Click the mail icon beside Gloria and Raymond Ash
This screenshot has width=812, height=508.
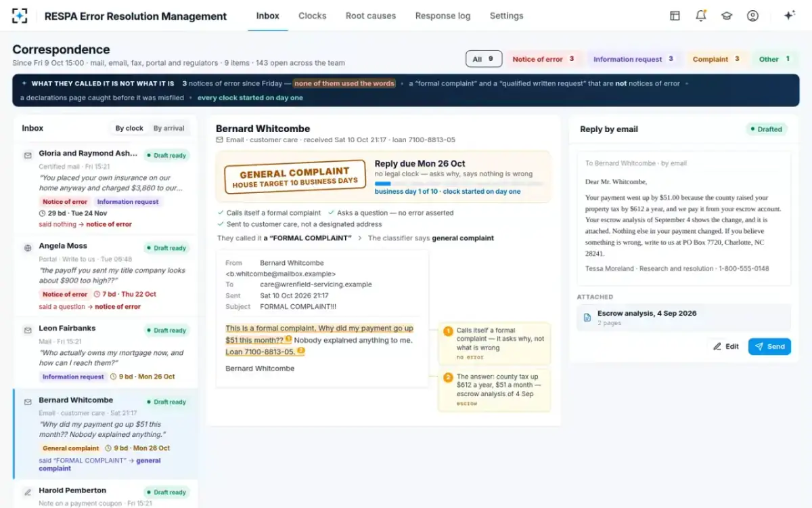click(28, 155)
